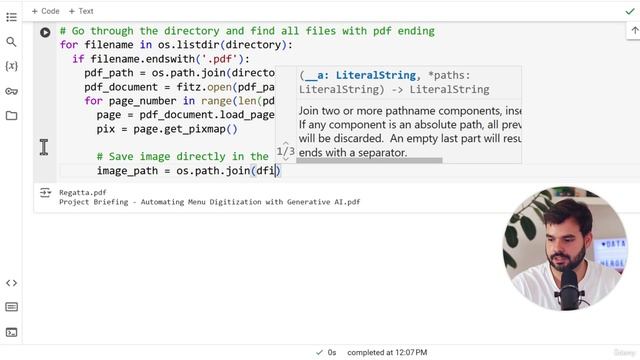Click the '0s' execution time status
The height and width of the screenshot is (360, 640).
(x=332, y=352)
